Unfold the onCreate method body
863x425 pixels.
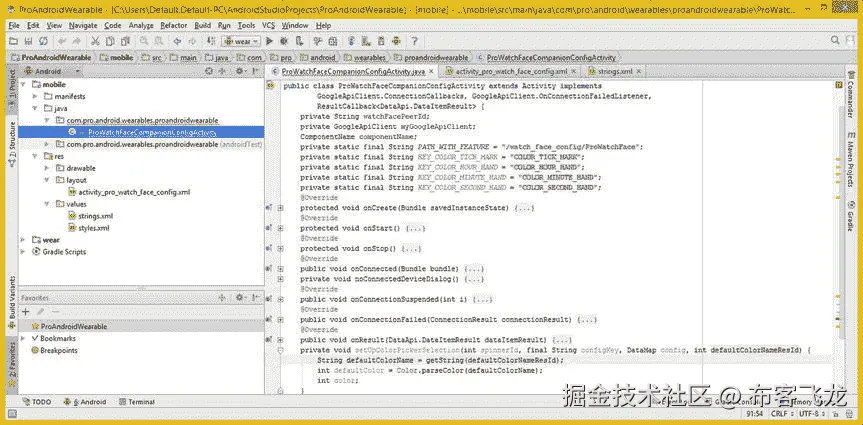pos(280,208)
